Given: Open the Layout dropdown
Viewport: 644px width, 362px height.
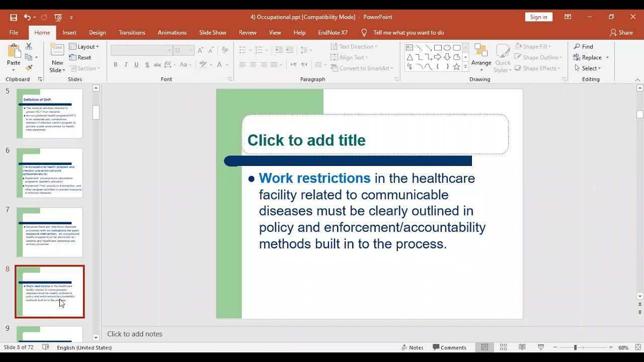Looking at the screenshot, I should (x=84, y=47).
